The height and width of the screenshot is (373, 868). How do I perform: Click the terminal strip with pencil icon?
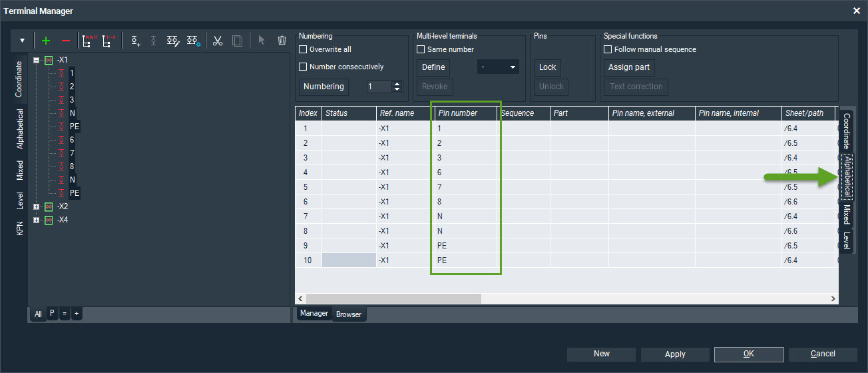point(173,41)
